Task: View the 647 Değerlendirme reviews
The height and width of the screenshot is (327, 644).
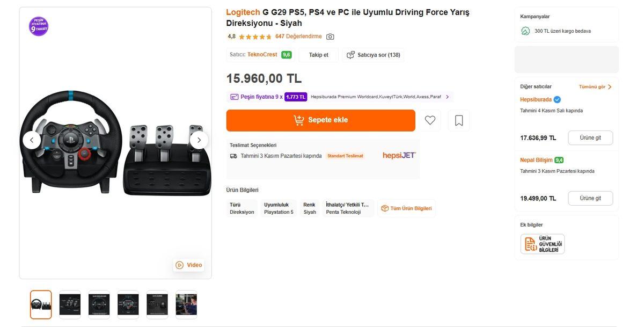Action: click(298, 37)
